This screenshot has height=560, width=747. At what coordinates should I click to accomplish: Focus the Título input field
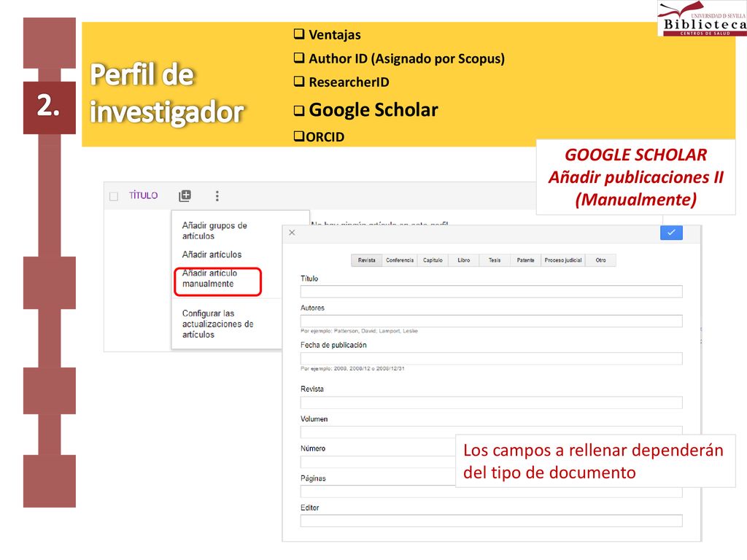pyautogui.click(x=491, y=292)
